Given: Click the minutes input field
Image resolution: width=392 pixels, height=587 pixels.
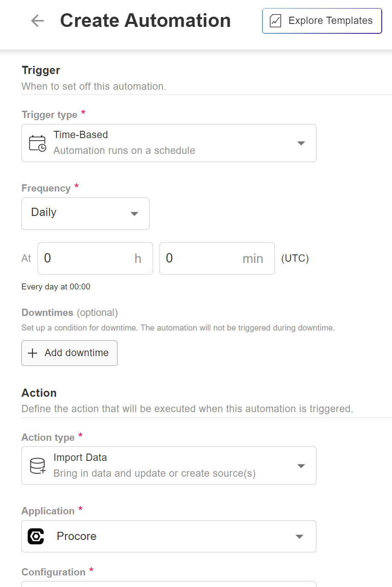Looking at the screenshot, I should pyautogui.click(x=217, y=258).
